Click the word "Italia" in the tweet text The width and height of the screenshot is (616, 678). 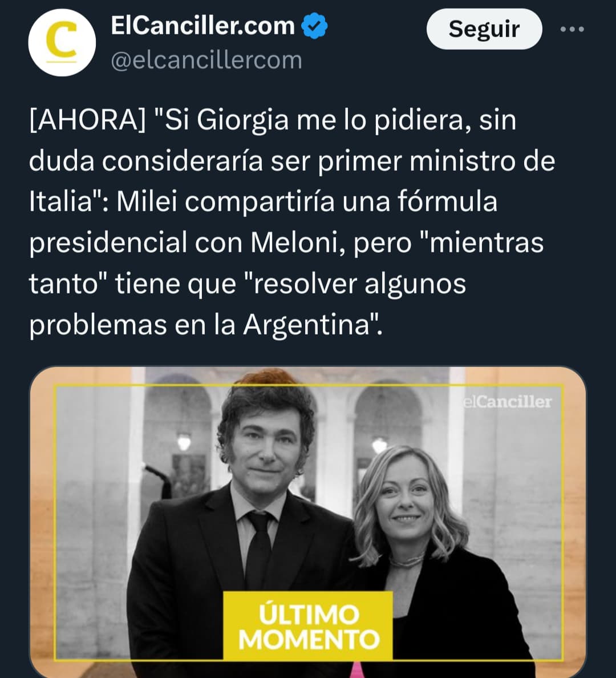[x=60, y=201]
